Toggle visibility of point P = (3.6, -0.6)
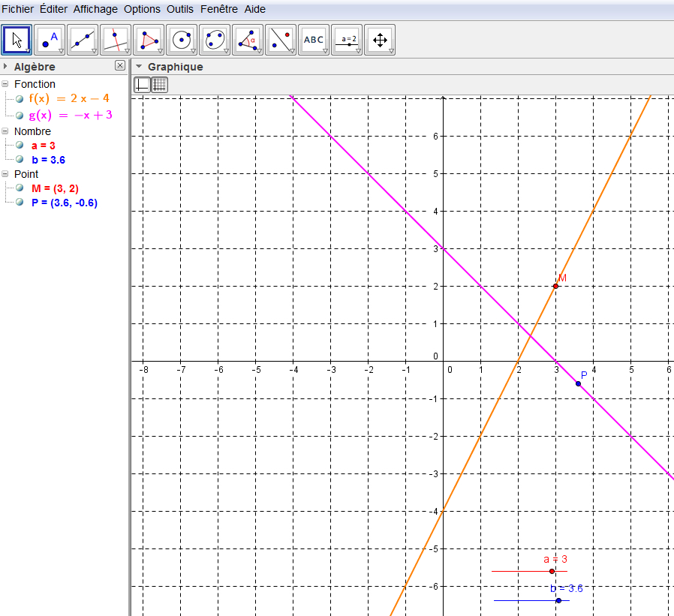Viewport: 674px width, 616px height. 20,202
